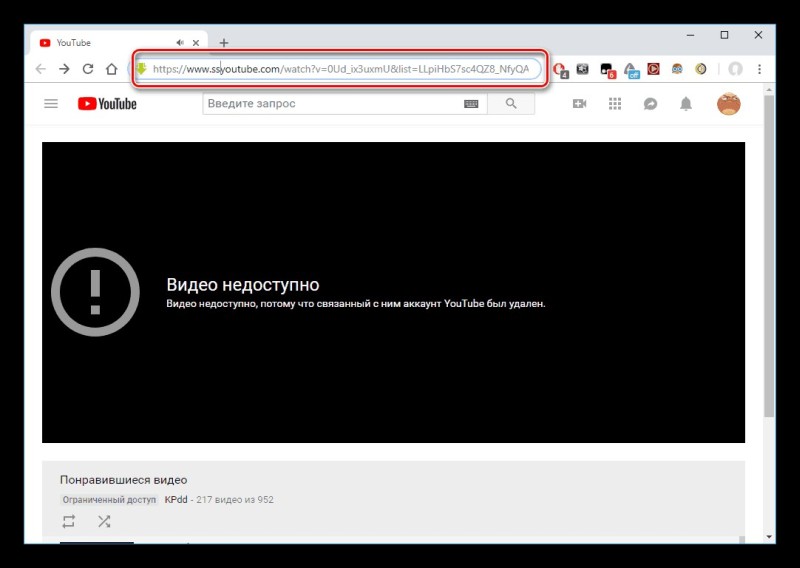Open the yellow round extension icon
The width and height of the screenshot is (800, 568).
pos(701,69)
